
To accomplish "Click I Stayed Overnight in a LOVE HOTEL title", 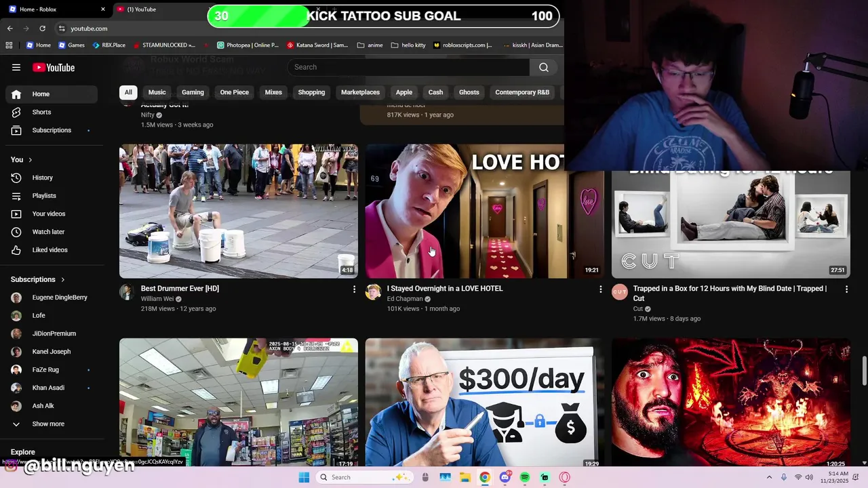I will coord(445,289).
